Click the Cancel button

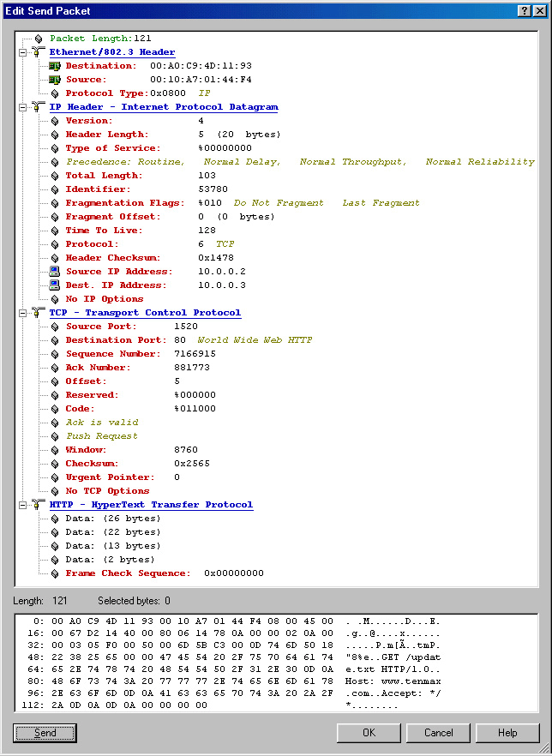pos(438,733)
